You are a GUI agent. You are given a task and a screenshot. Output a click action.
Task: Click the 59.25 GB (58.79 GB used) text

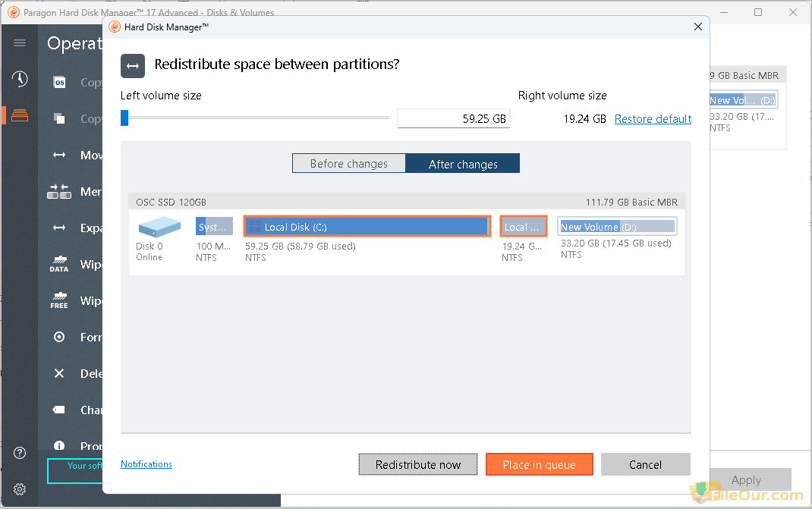tap(301, 246)
